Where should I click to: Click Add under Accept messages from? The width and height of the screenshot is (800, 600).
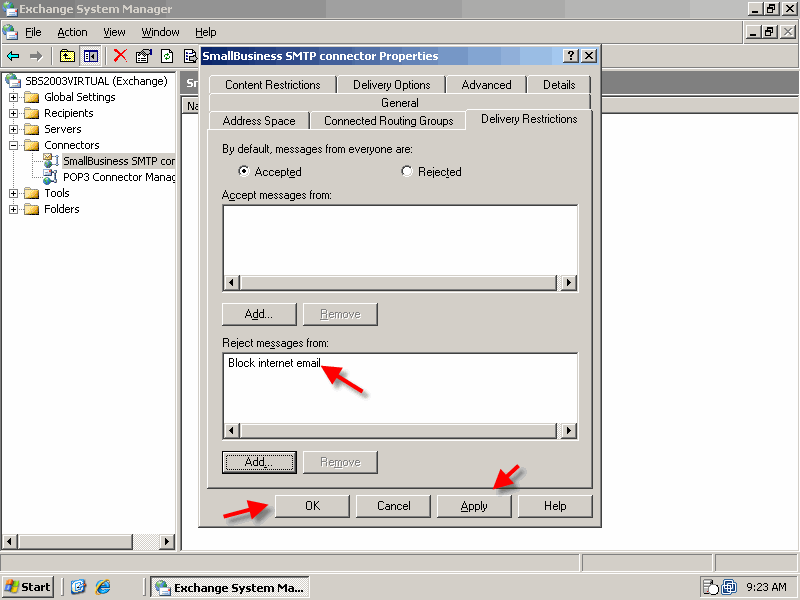259,314
